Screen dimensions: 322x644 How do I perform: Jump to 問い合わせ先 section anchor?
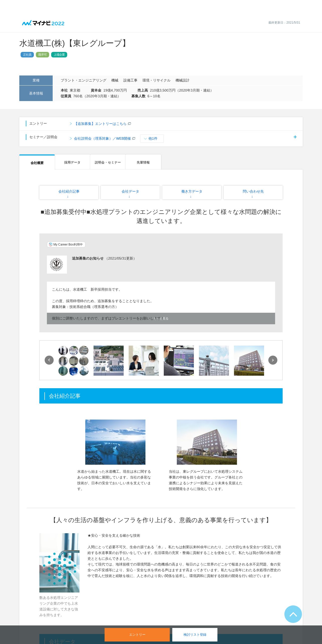[x=253, y=193]
